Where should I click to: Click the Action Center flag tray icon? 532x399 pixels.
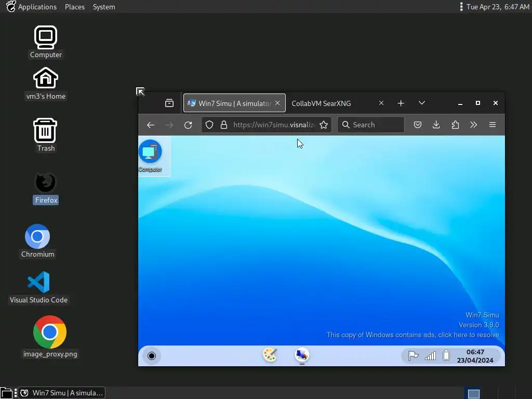[413, 355]
